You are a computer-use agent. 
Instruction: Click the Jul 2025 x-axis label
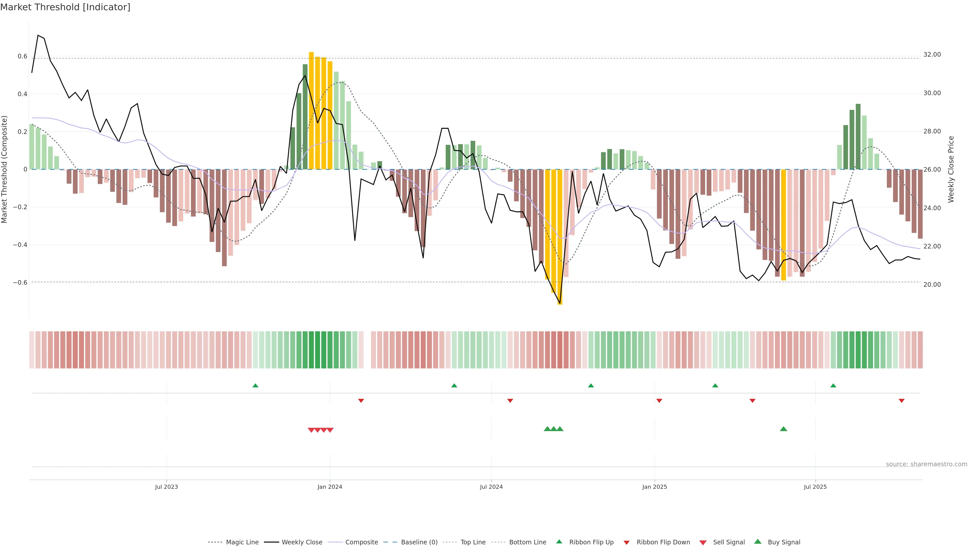tap(815, 487)
